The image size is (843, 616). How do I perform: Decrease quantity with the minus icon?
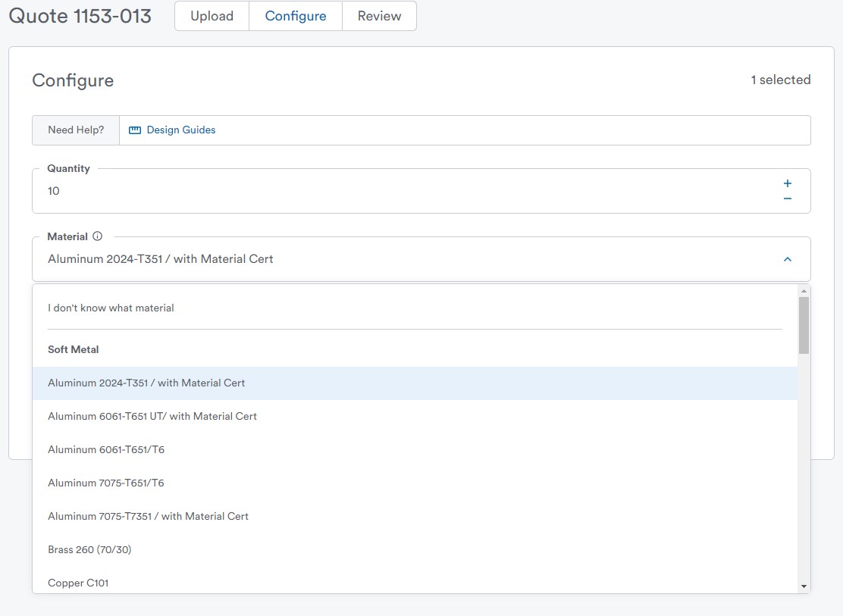point(787,199)
